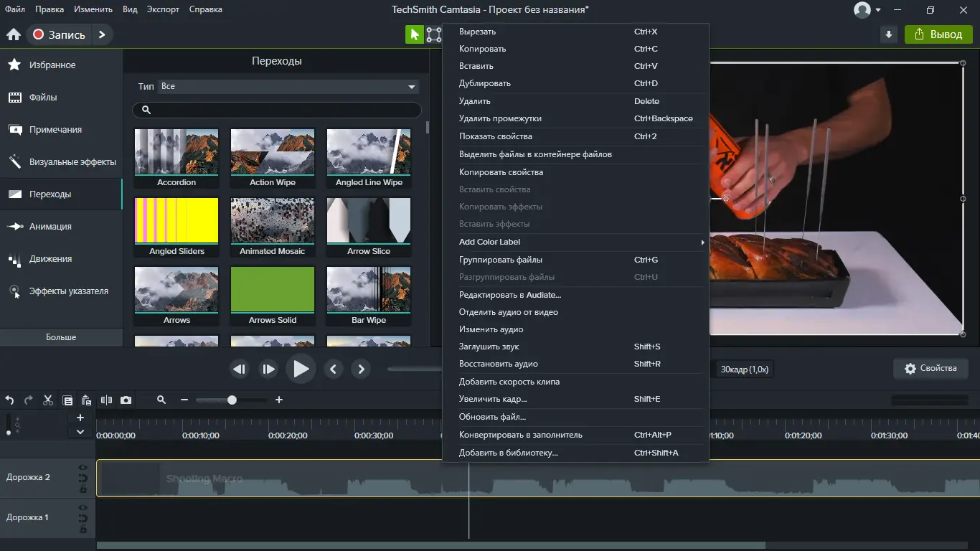This screenshot has height=551, width=980.
Task: Click the Home icon in the top toolbar
Action: (14, 34)
